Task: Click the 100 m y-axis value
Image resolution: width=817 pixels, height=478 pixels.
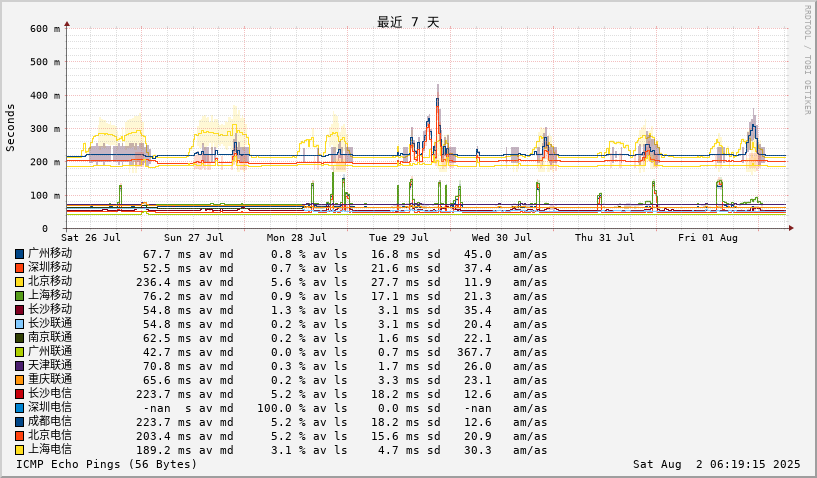Action: (45, 195)
